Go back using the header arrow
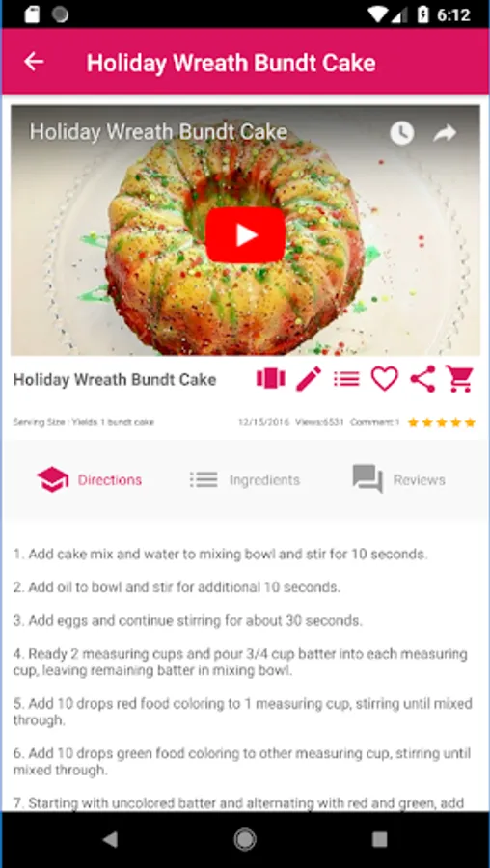Image resolution: width=490 pixels, height=868 pixels. 33,62
